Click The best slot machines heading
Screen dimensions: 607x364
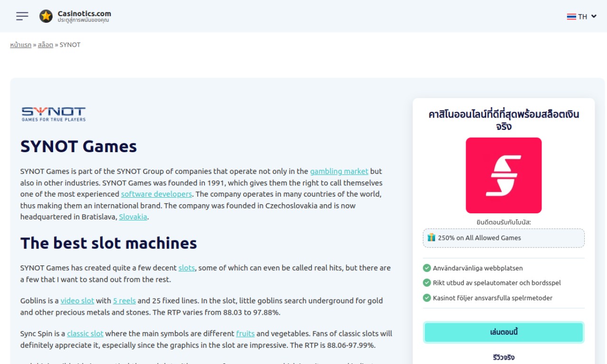109,243
